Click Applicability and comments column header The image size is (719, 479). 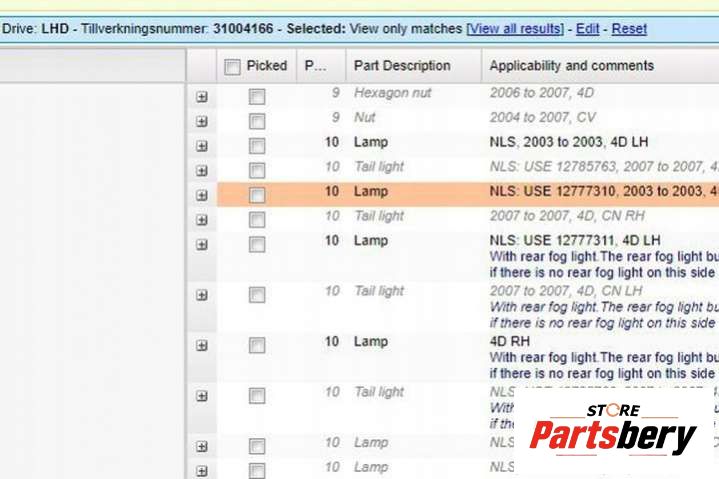click(571, 66)
